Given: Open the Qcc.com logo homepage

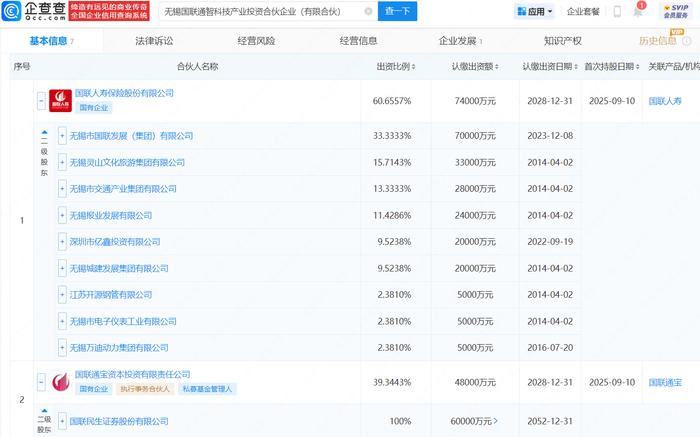Looking at the screenshot, I should [33, 11].
